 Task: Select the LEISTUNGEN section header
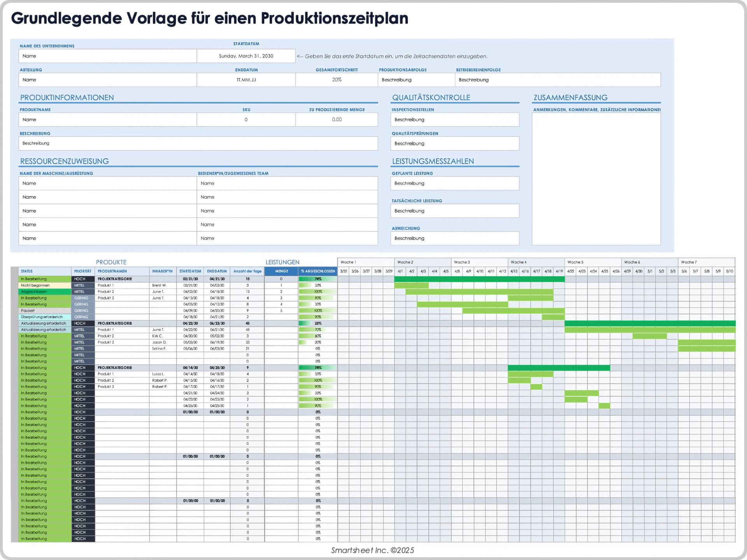click(282, 262)
